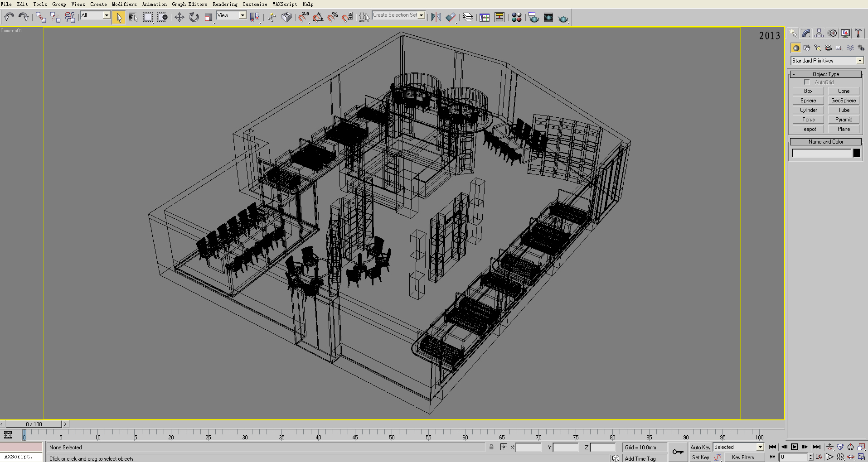
Task: Click the Teapot primitive button
Action: coord(808,129)
